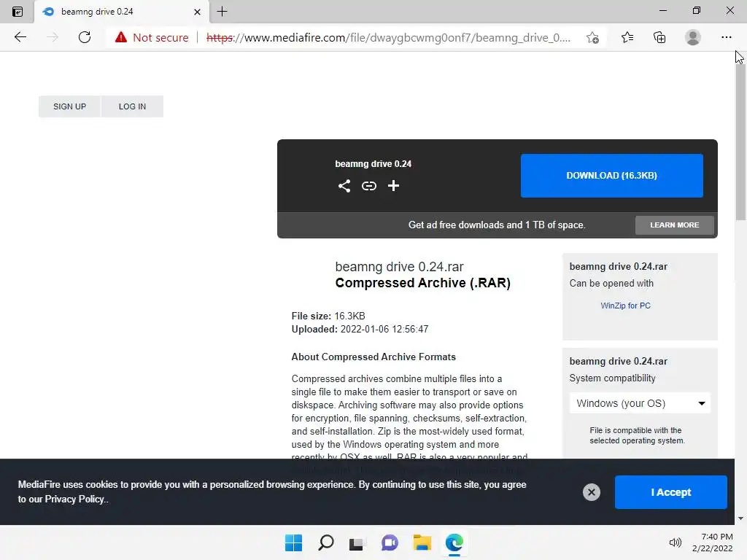Click the Compressed Archive (.RAR) heading

422,283
